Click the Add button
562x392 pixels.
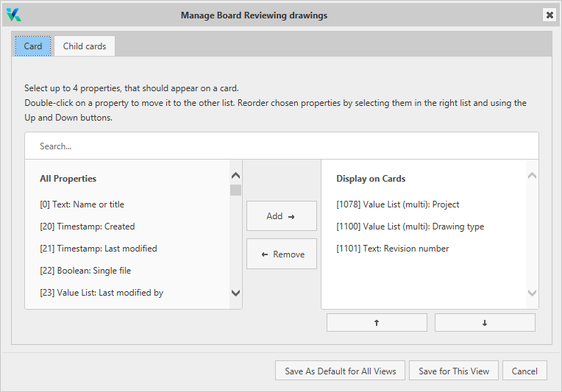click(281, 216)
